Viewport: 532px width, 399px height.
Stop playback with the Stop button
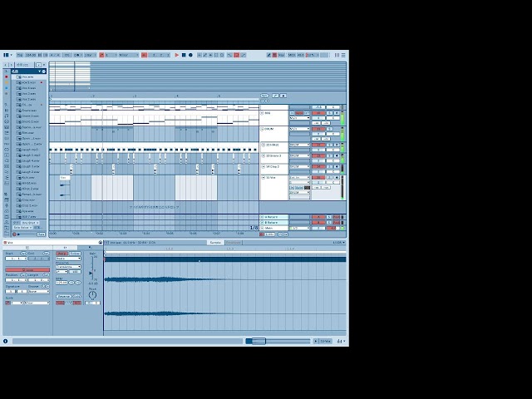tap(184, 55)
